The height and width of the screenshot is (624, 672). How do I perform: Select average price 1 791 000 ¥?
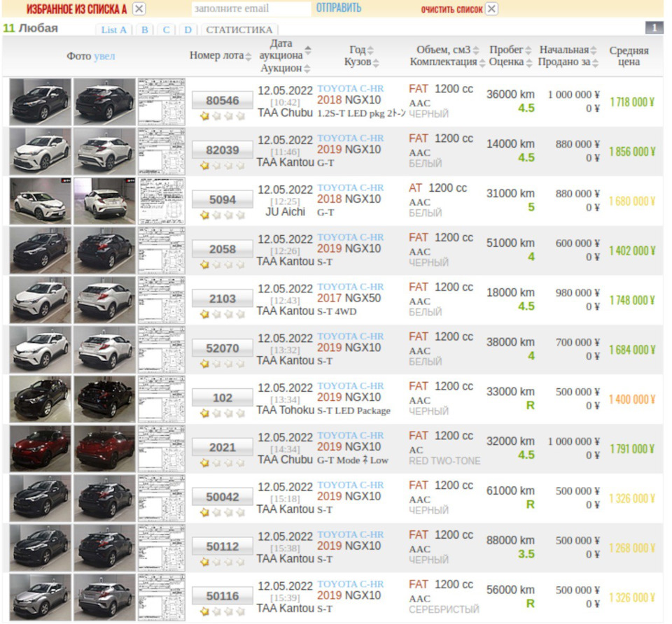pyautogui.click(x=632, y=449)
